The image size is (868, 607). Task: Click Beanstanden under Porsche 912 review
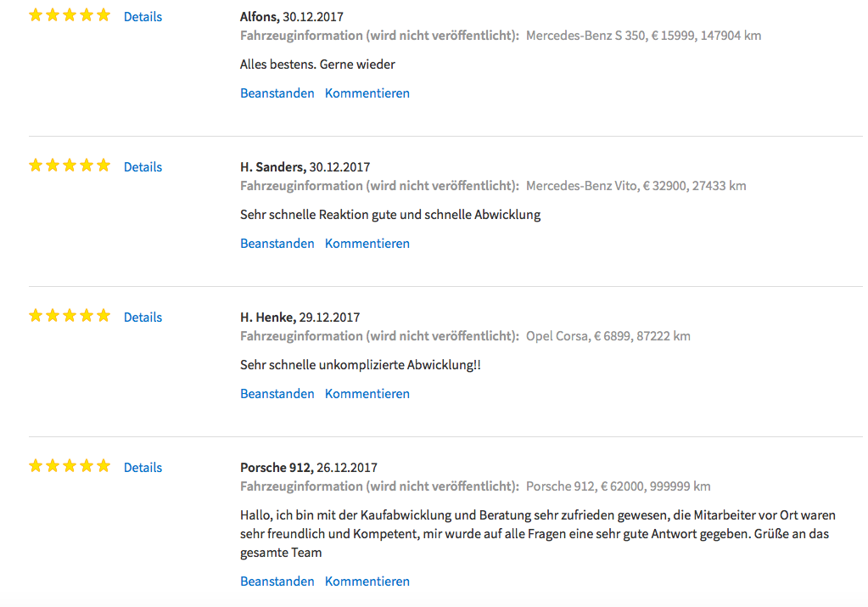pyautogui.click(x=277, y=581)
